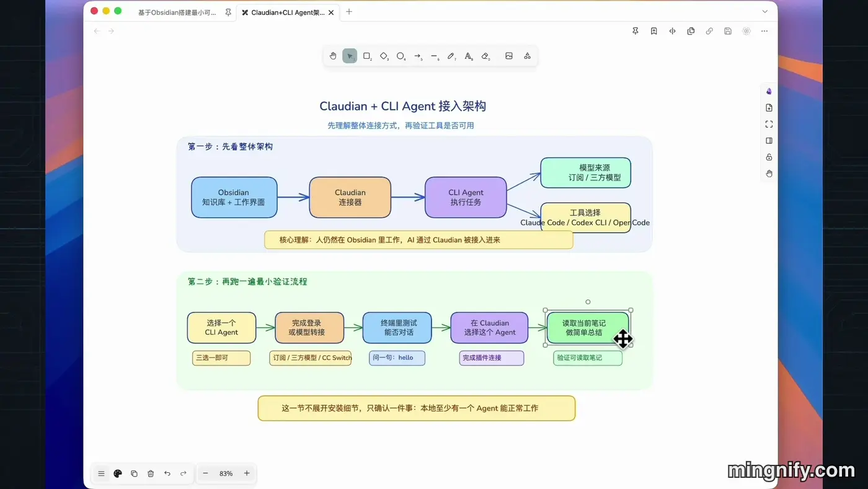
Task: Click the bookmark icon in the header bar
Action: click(x=654, y=31)
